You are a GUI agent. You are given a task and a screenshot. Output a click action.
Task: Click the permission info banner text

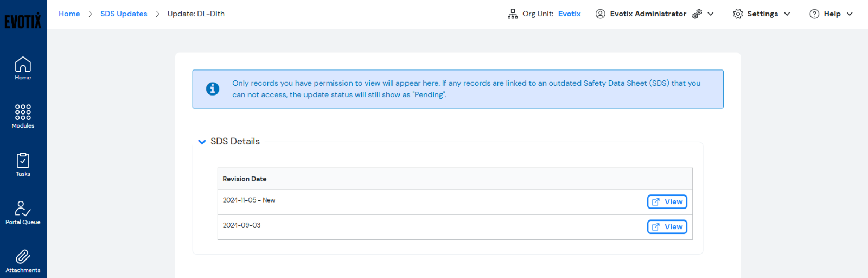click(467, 89)
